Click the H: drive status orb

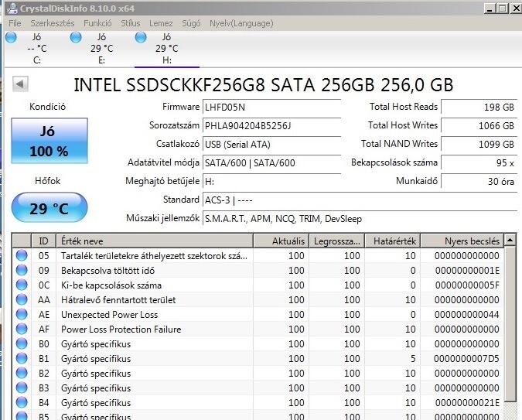click(141, 38)
